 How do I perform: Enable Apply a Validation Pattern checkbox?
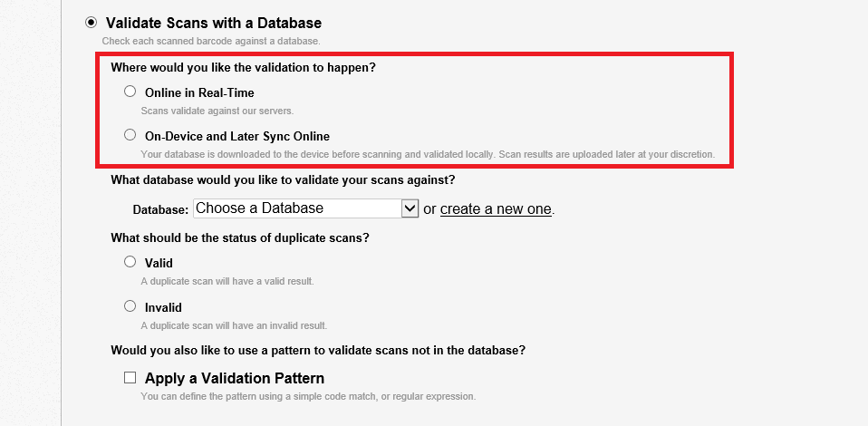click(130, 378)
